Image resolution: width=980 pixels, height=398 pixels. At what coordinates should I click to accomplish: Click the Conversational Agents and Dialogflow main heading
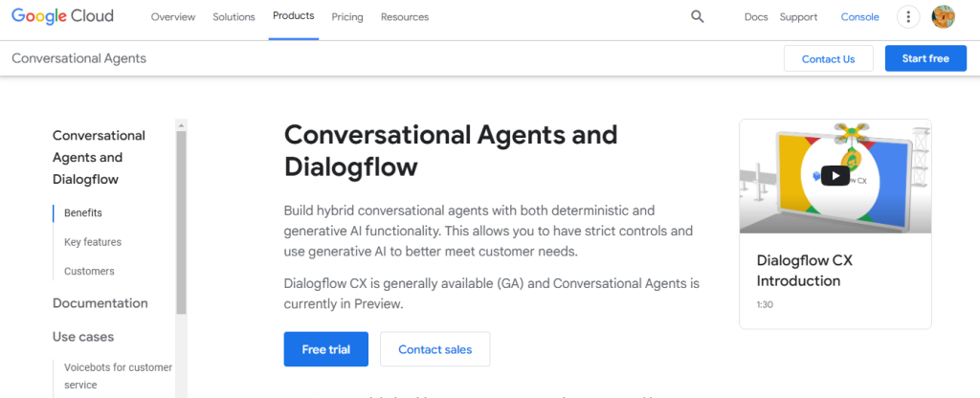[451, 150]
